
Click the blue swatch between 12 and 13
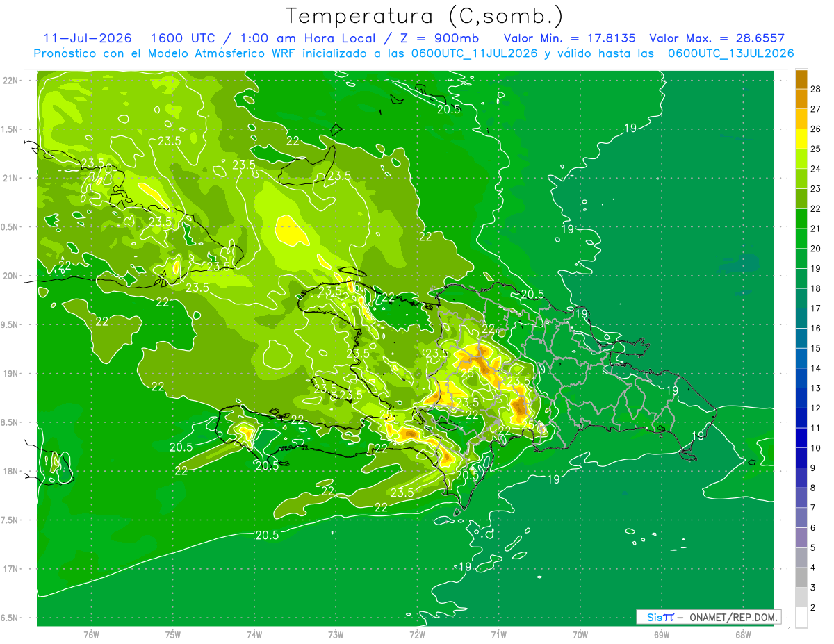(801, 397)
